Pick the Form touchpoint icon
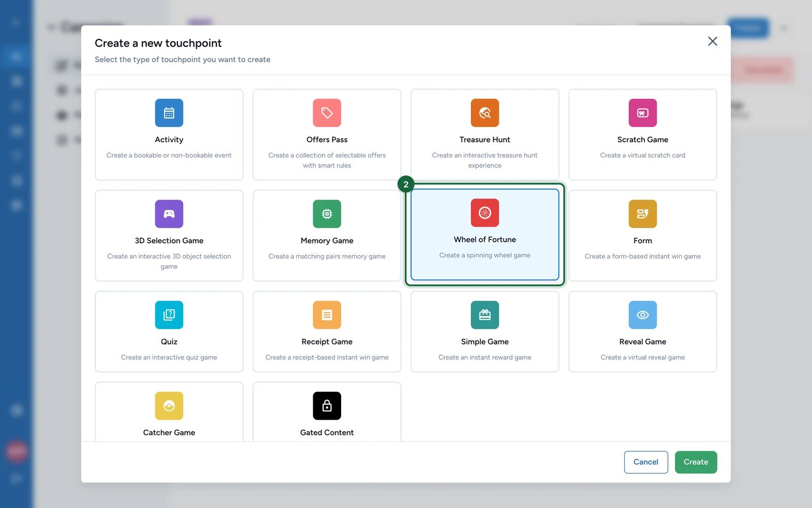The image size is (812, 508). coord(642,214)
